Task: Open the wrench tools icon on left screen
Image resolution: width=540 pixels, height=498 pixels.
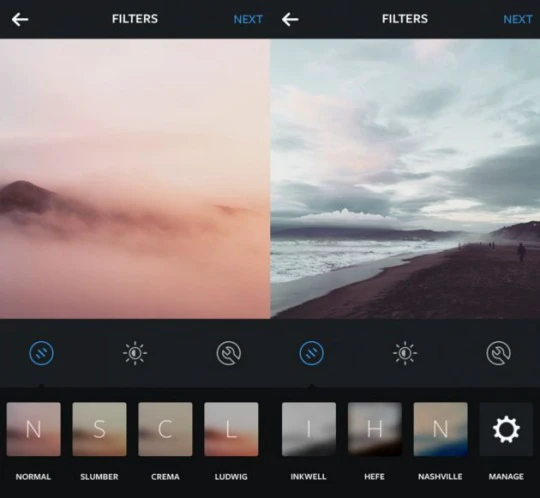Action: (x=229, y=353)
